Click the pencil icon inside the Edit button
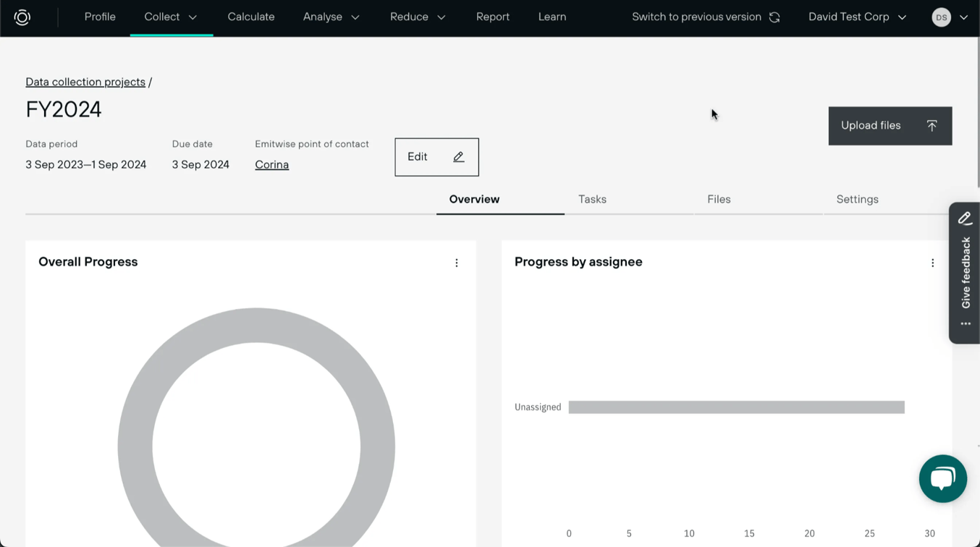 [457, 156]
